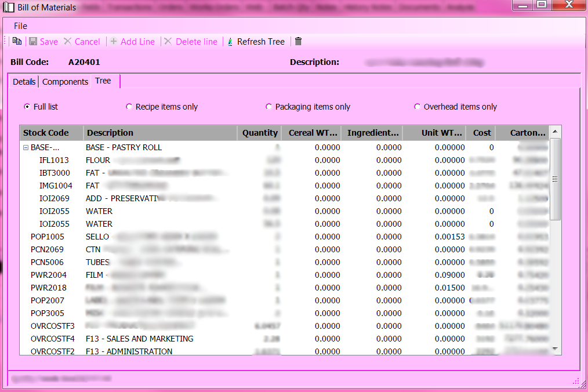588x392 pixels.
Task: Click the vertical scrollbar thumb
Action: [x=555, y=179]
